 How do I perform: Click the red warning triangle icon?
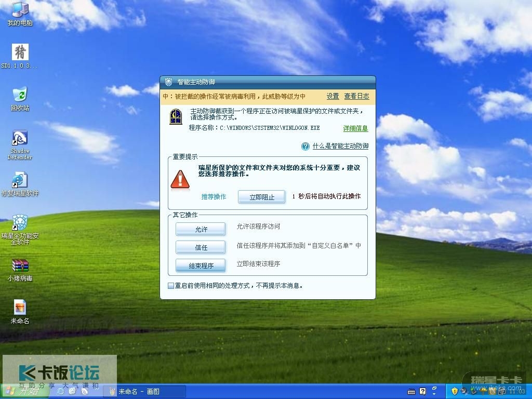[x=180, y=179]
